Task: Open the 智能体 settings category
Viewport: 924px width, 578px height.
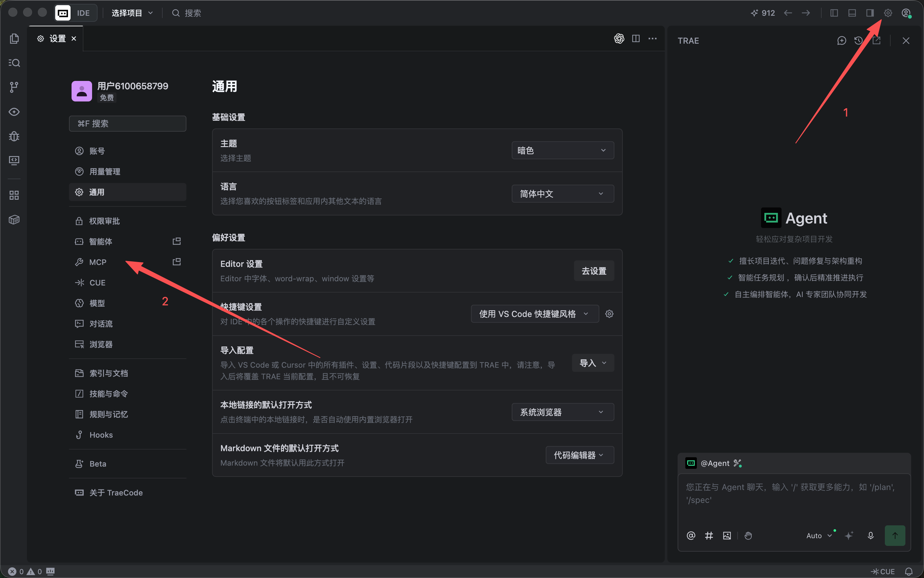Action: tap(127, 241)
